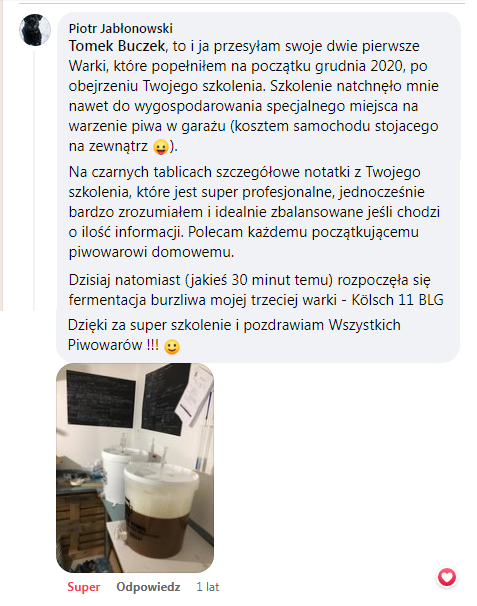Click the red heart reaction icon
Image resolution: width=477 pixels, height=606 pixels.
(x=447, y=577)
